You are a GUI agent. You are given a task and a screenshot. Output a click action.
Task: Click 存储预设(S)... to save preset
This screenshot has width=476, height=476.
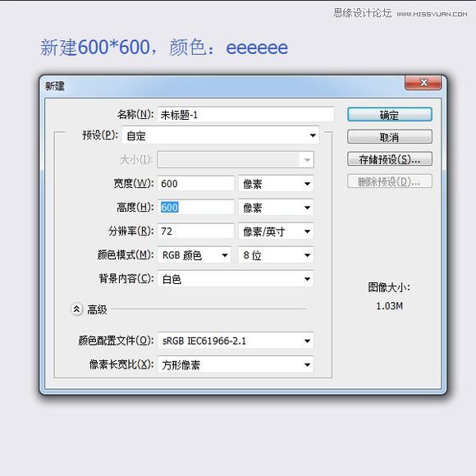coord(390,159)
